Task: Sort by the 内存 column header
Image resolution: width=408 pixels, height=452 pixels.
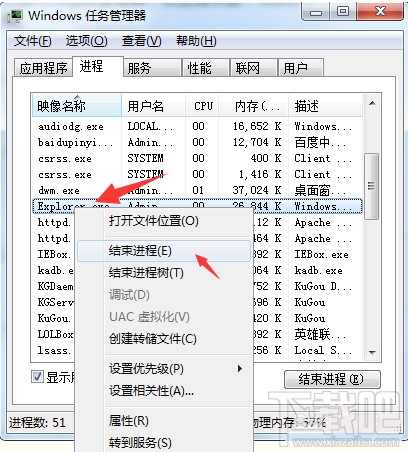Action: click(x=254, y=106)
